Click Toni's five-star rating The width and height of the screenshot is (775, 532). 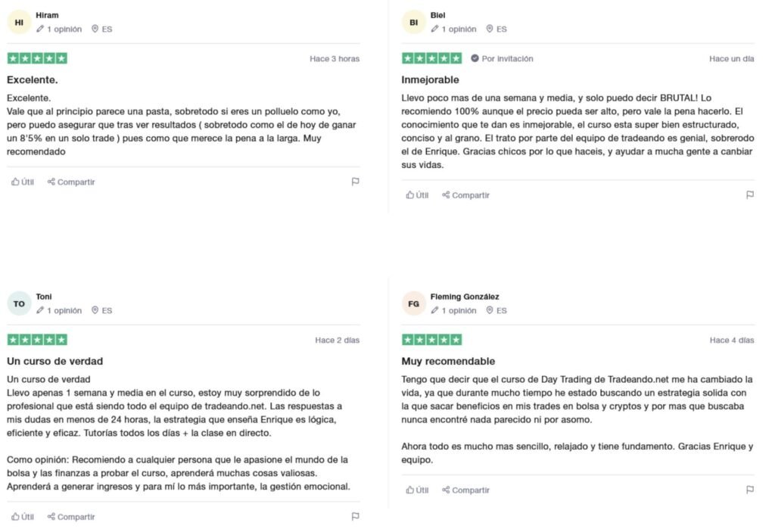[x=37, y=340]
